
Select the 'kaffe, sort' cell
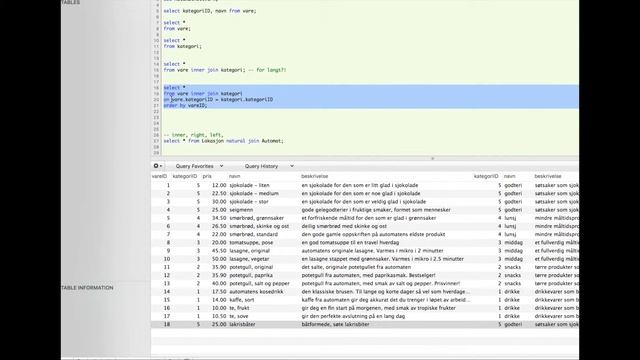pos(242,300)
